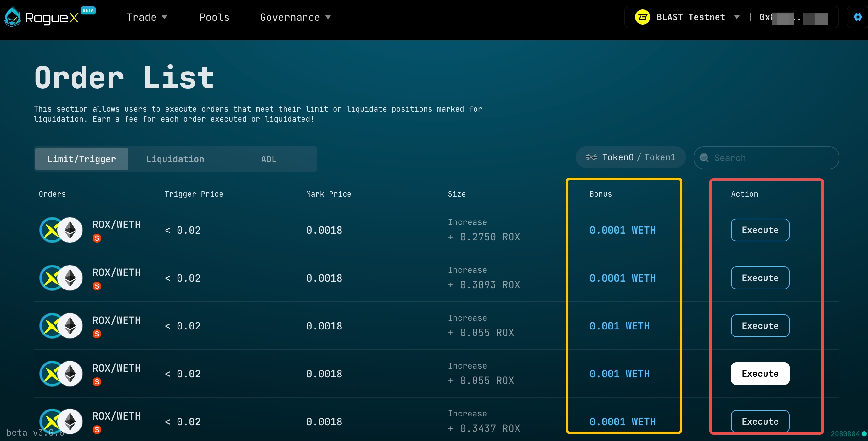Switch to the Liquidation tab
This screenshot has width=868, height=441.
(175, 159)
